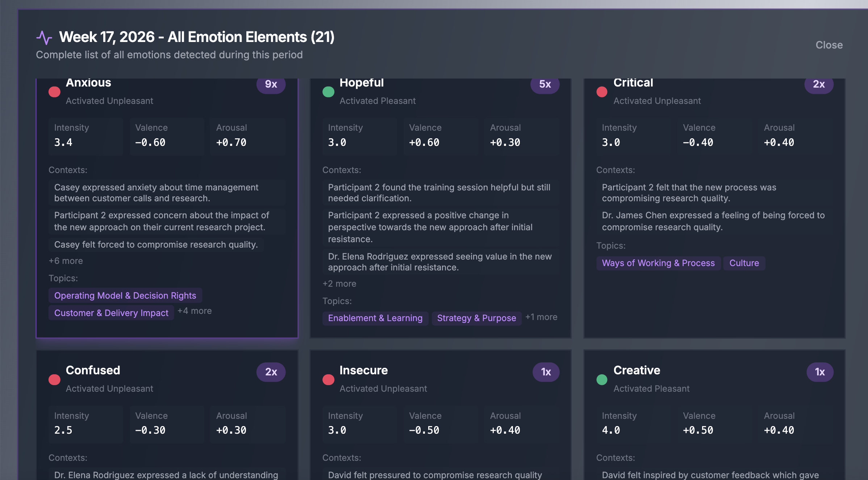Click Ways of Working & Process tag
This screenshot has height=480, width=868.
(x=658, y=263)
